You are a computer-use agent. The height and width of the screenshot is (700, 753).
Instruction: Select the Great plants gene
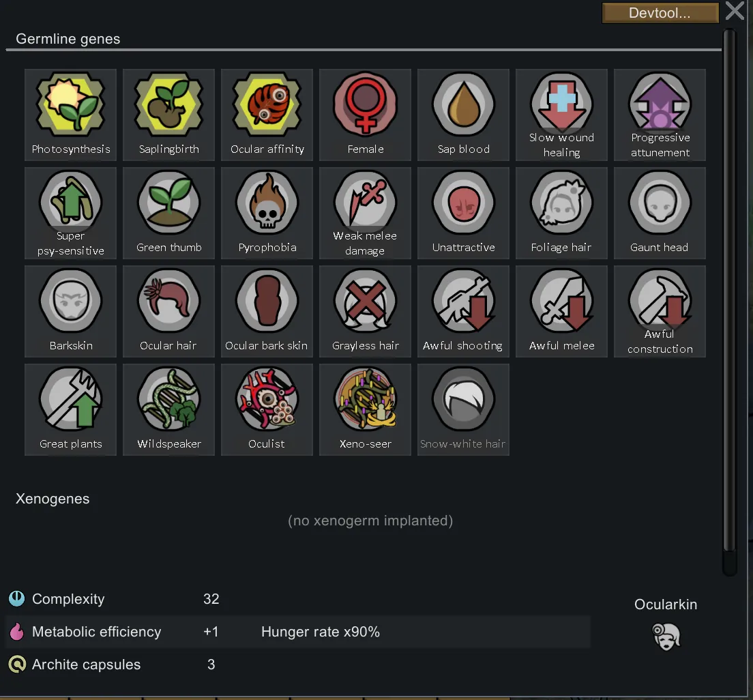(71, 410)
